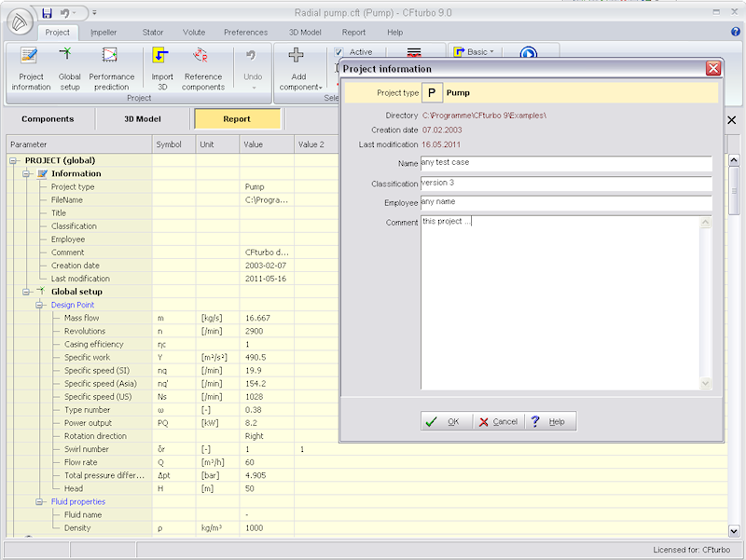Screen dimensions: 746x560
Task: Open Performance prediction
Action: pos(111,68)
